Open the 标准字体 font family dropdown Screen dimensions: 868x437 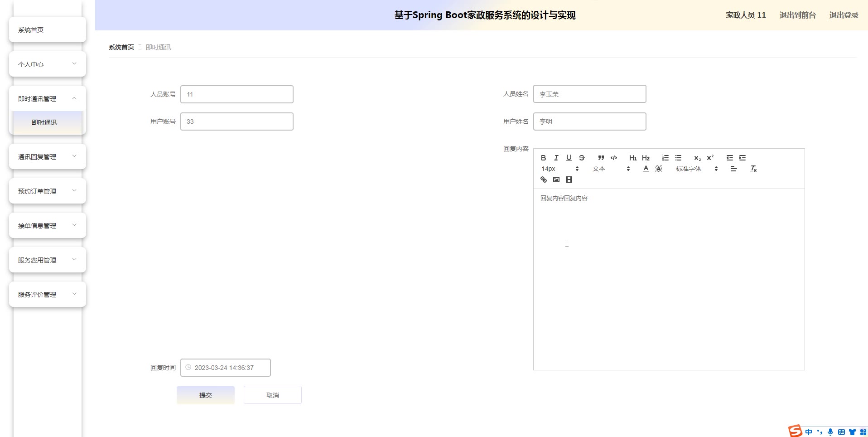tap(696, 169)
